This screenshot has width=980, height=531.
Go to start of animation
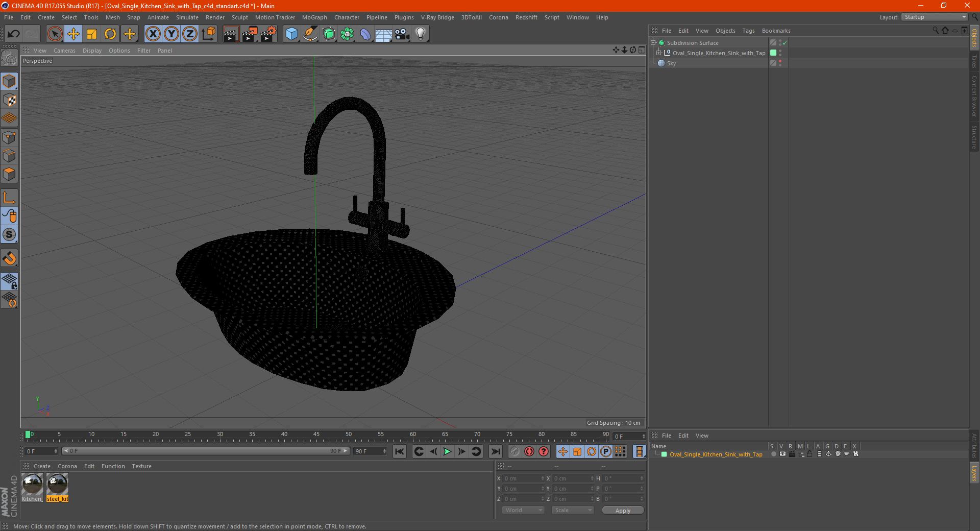pyautogui.click(x=400, y=451)
